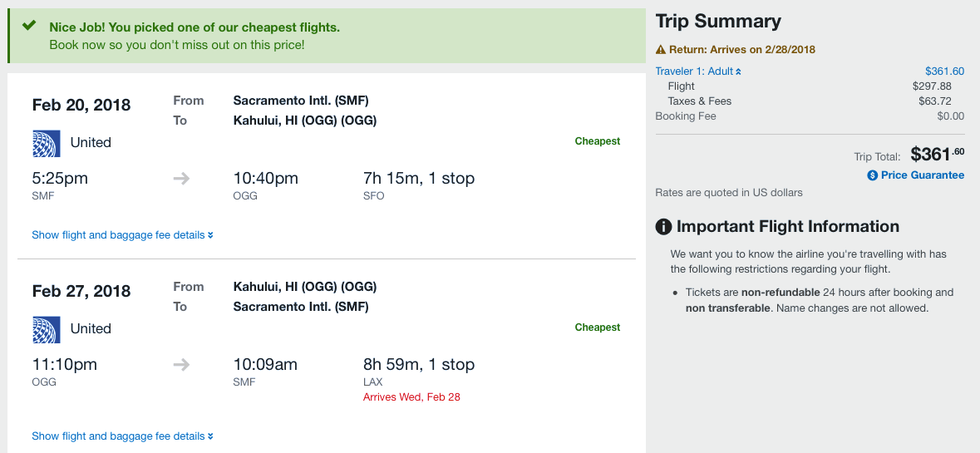Click the Price Guarantee dollar icon
The image size is (980, 453).
click(x=873, y=175)
